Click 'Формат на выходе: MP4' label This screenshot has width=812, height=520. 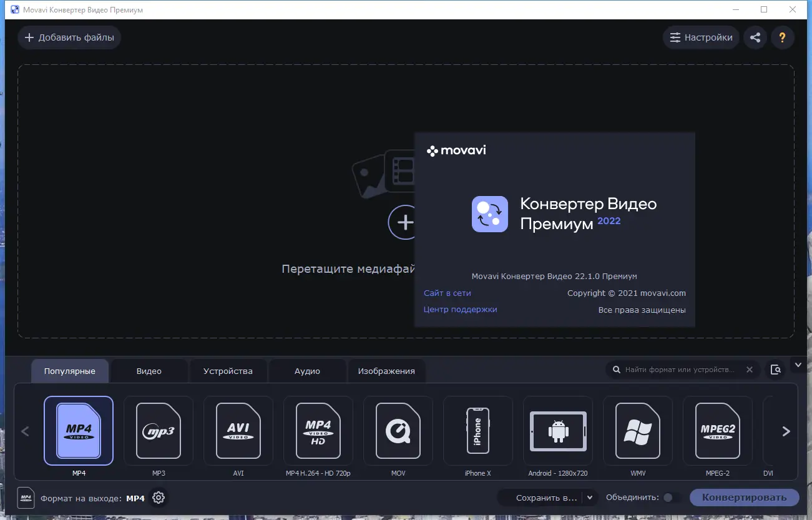point(92,498)
